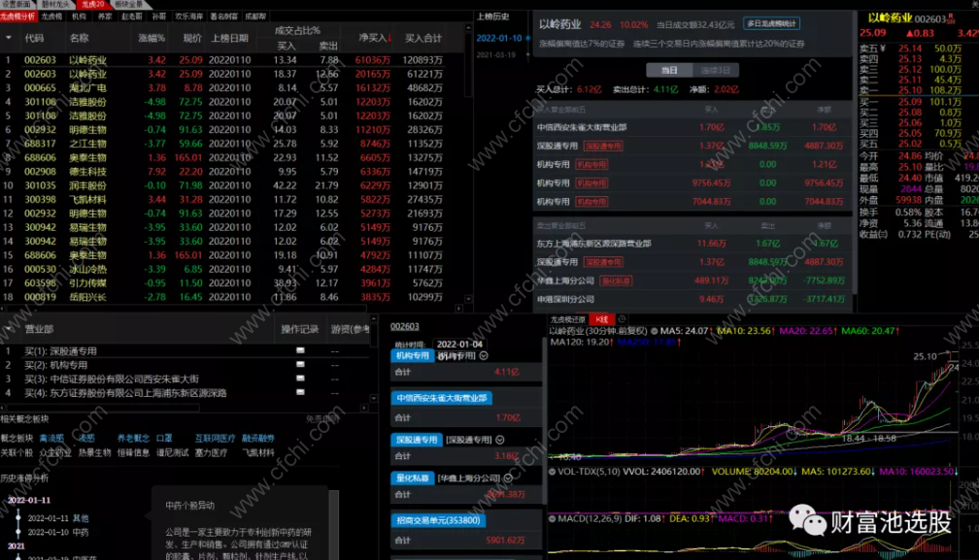This screenshot has height=560, width=979.
Task: Open 融资融券 concept link
Action: (258, 439)
